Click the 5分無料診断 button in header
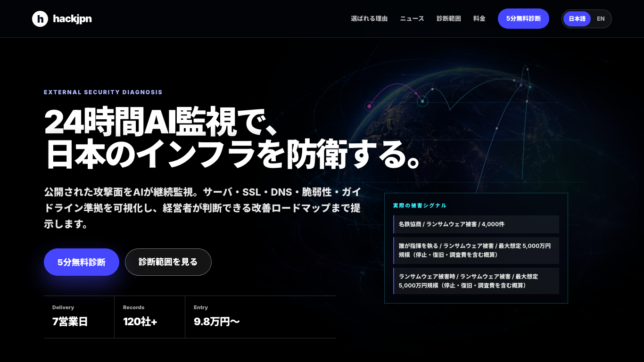This screenshot has width=644, height=362. (x=523, y=19)
